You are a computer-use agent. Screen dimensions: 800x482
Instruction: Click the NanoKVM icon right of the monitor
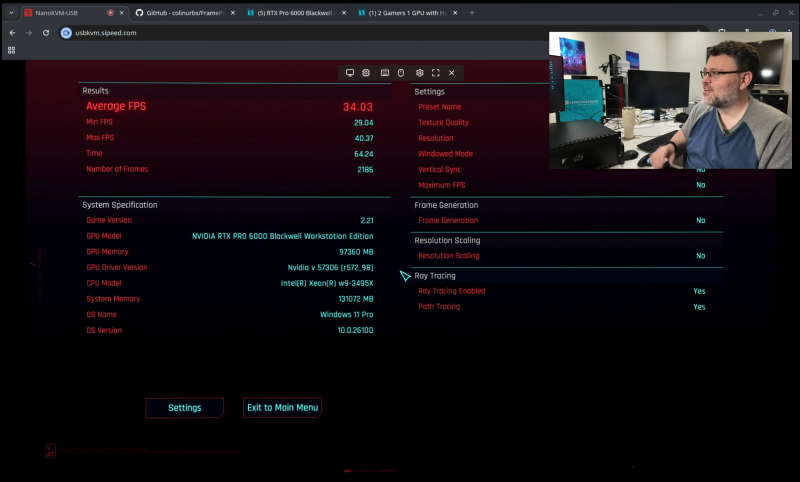366,73
